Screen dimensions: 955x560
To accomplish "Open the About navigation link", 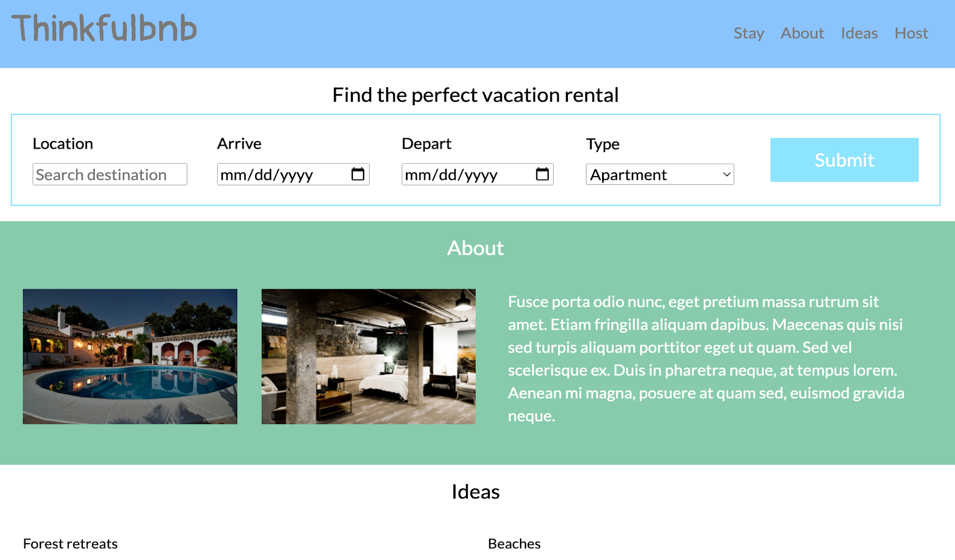I will [802, 33].
